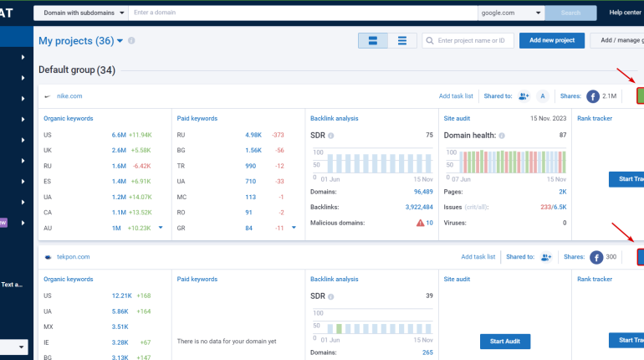Click the SDR info icon for nike.com
This screenshot has height=360, width=644.
[x=331, y=136]
